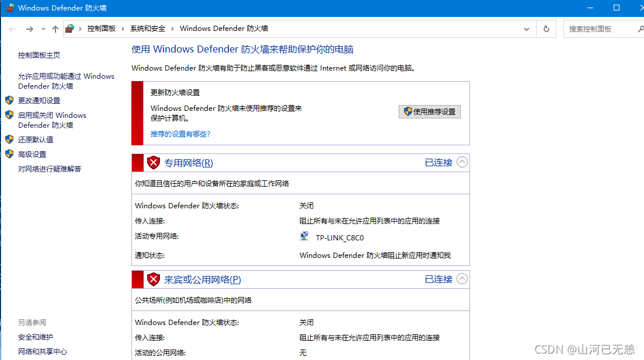Viewport: 644px width, 360px height.
Task: Click shield icon beside 启用或关闭 Windows Defender 防火墙
Action: click(x=9, y=115)
